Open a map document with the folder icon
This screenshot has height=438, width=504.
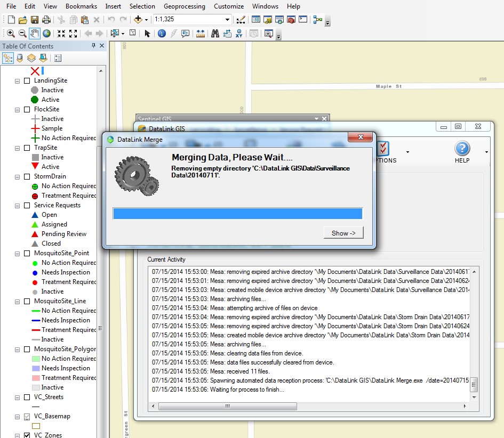(22, 20)
